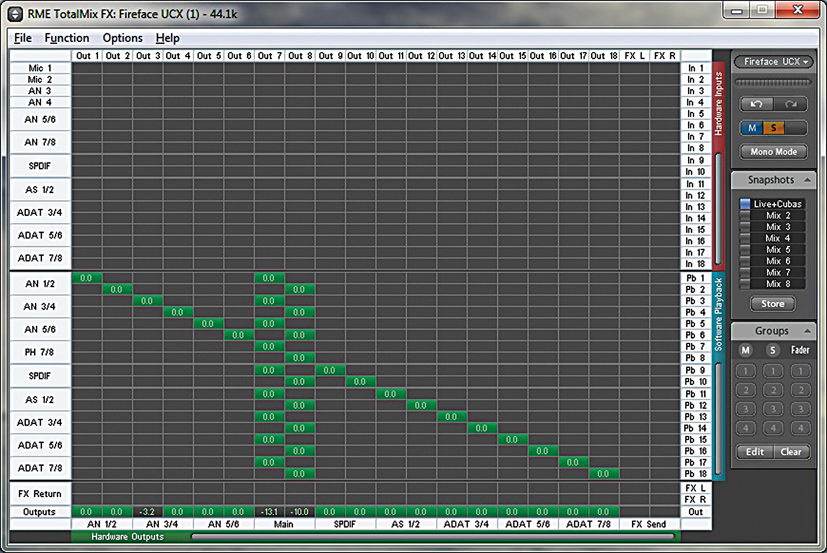Toggle Mono Mode
The height and width of the screenshot is (553, 827).
click(x=773, y=151)
